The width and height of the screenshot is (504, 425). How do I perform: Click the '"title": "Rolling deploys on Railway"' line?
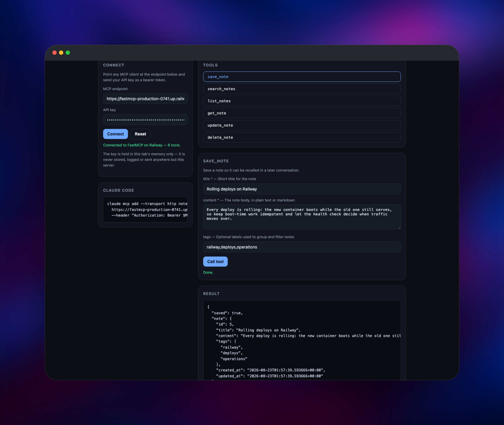point(258,330)
